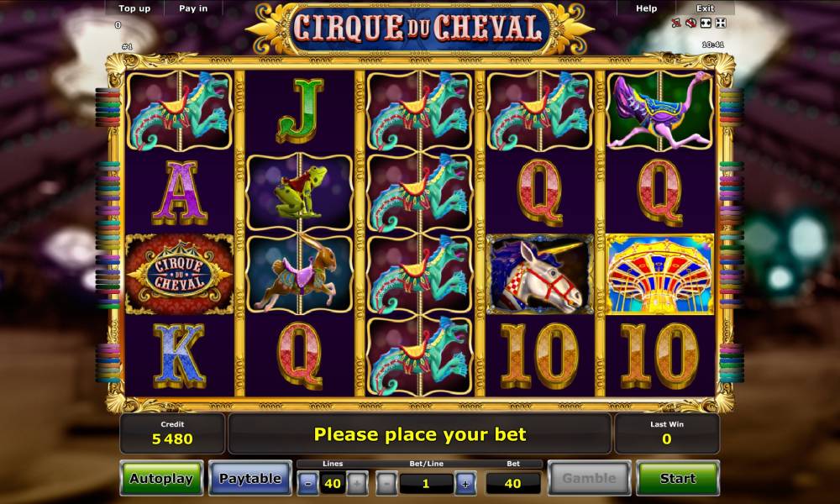840x504 pixels.
Task: Switch to widescreen with horizontal arrows icon
Action: (706, 23)
